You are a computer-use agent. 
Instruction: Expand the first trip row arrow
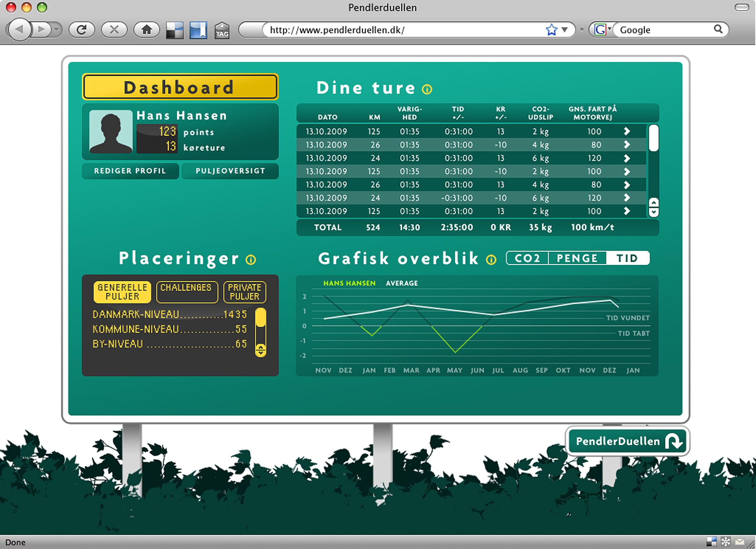tap(627, 131)
